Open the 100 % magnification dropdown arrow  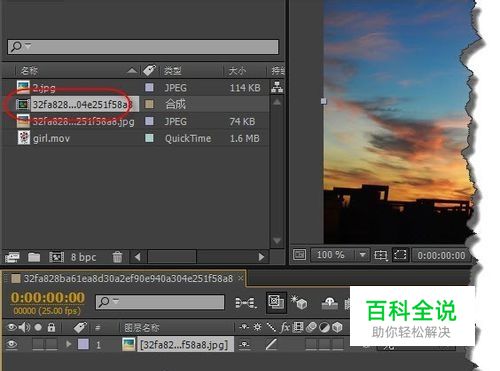pyautogui.click(x=362, y=255)
